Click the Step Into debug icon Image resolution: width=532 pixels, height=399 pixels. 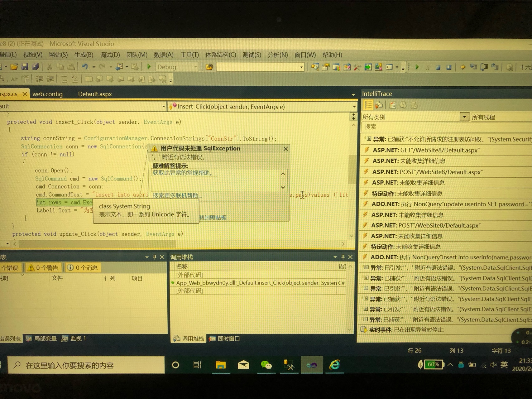[473, 67]
